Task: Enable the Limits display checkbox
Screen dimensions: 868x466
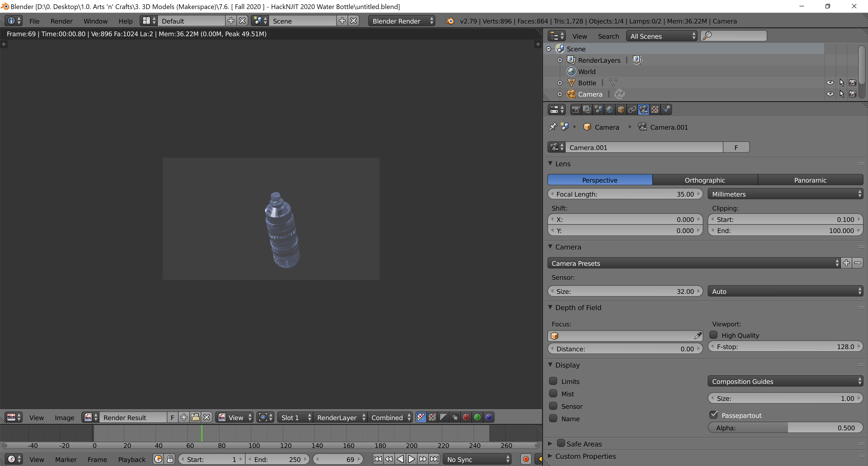Action: pos(553,381)
